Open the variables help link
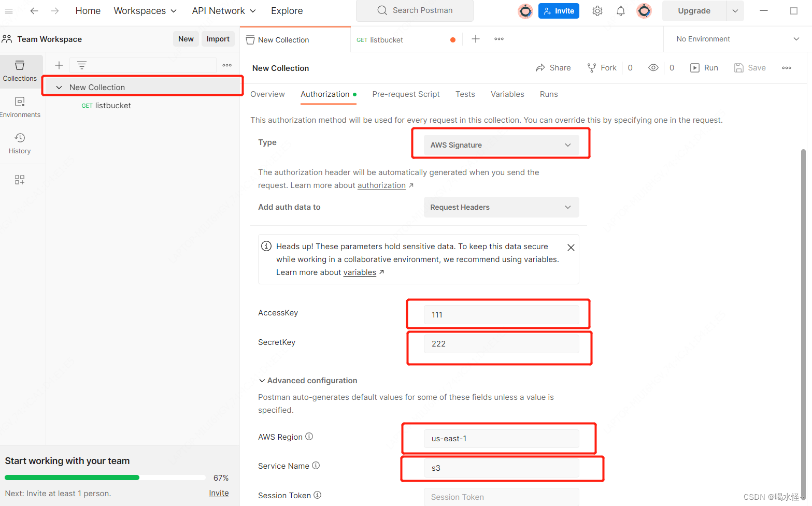 (360, 272)
